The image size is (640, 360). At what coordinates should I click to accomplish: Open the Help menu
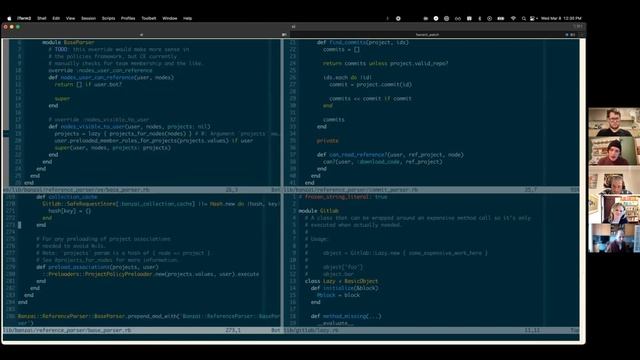click(x=187, y=18)
